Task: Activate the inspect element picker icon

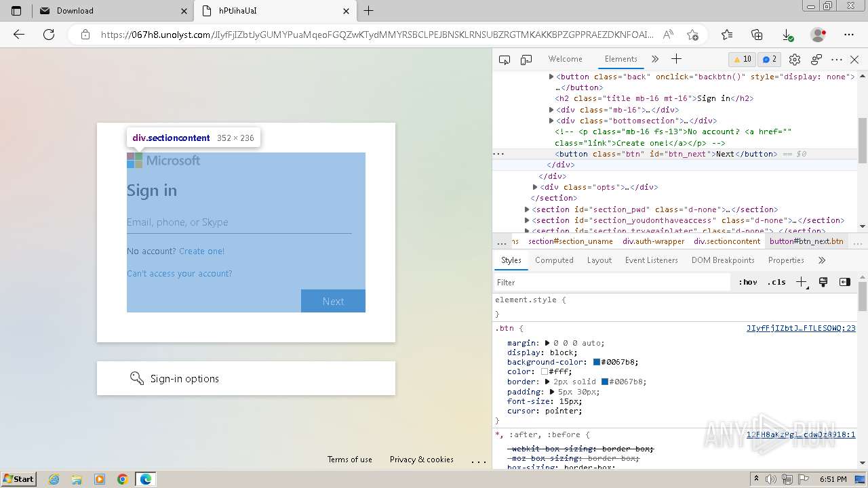Action: click(505, 60)
